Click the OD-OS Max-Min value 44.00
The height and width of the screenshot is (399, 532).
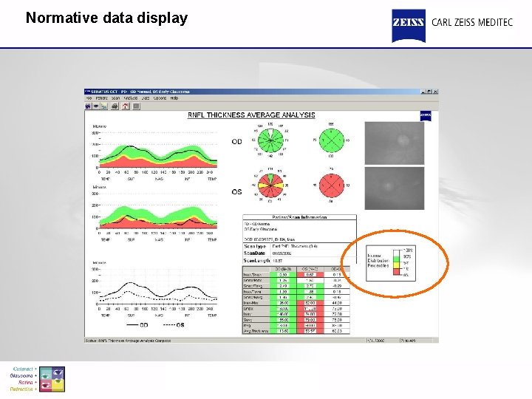coord(337,303)
